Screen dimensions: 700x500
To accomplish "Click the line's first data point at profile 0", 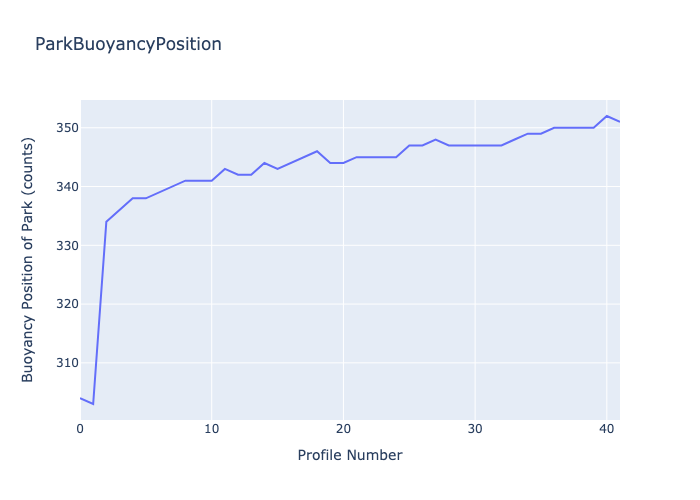I will coord(82,398).
